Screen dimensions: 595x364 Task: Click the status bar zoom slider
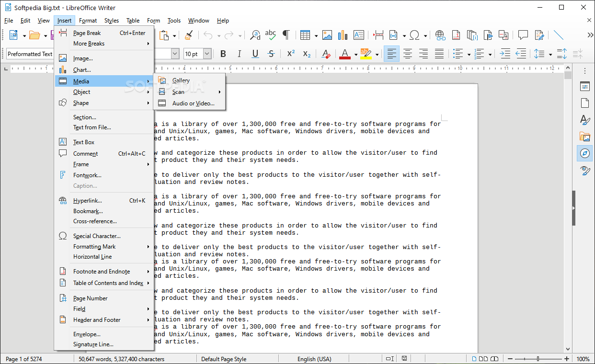click(538, 359)
